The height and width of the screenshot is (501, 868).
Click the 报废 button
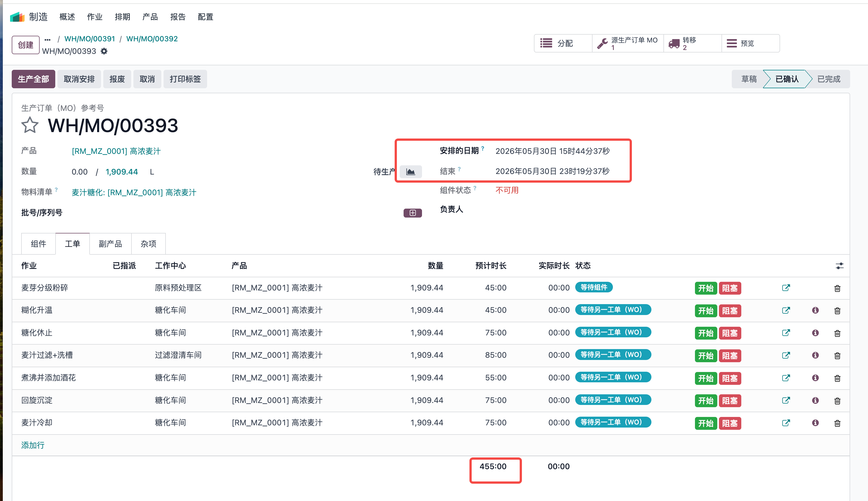point(117,79)
